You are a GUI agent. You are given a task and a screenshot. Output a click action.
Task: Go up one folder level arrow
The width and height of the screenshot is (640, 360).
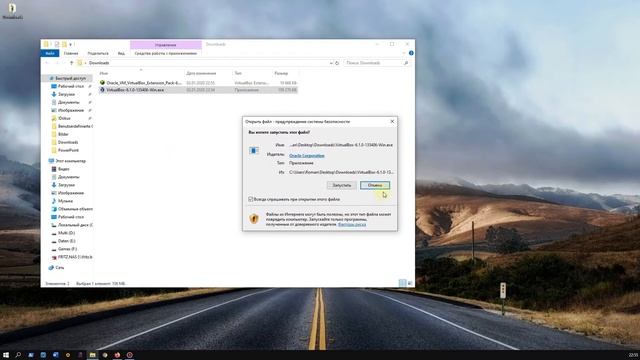coord(71,63)
